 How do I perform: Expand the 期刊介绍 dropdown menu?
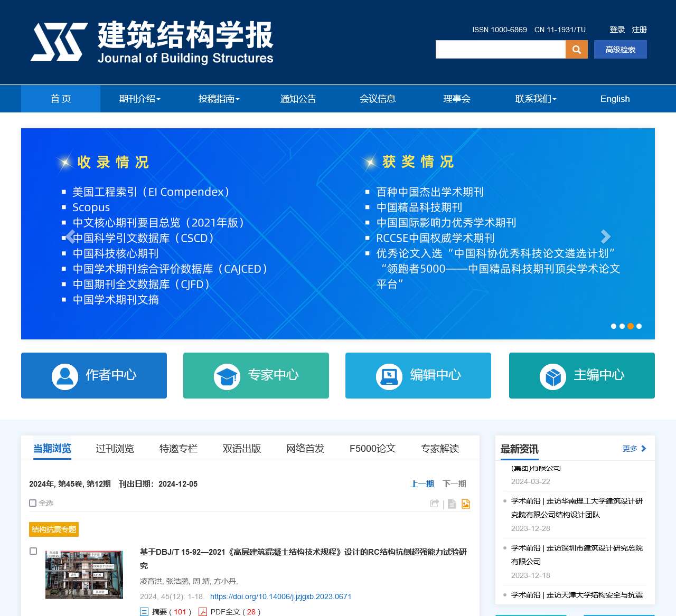click(140, 99)
